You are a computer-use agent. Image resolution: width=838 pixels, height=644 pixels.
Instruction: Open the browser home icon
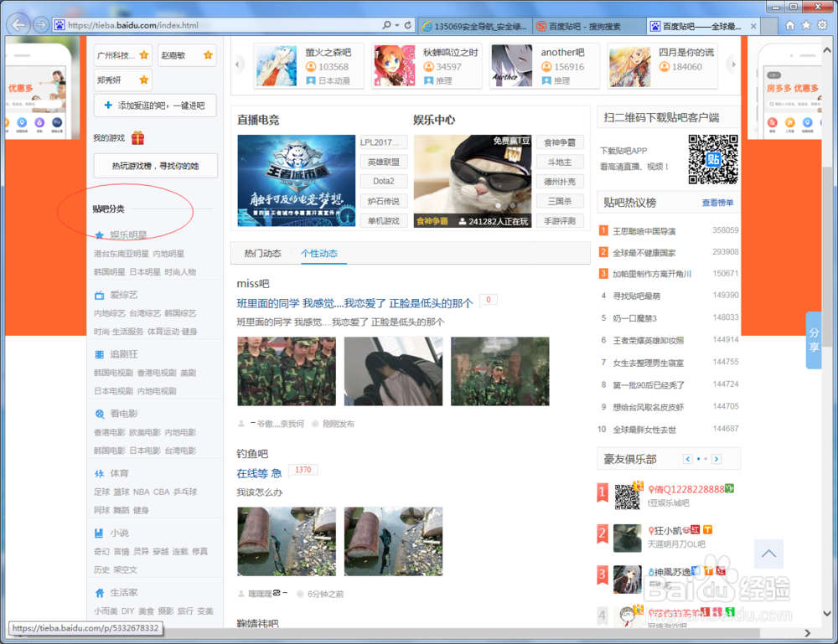tap(790, 25)
